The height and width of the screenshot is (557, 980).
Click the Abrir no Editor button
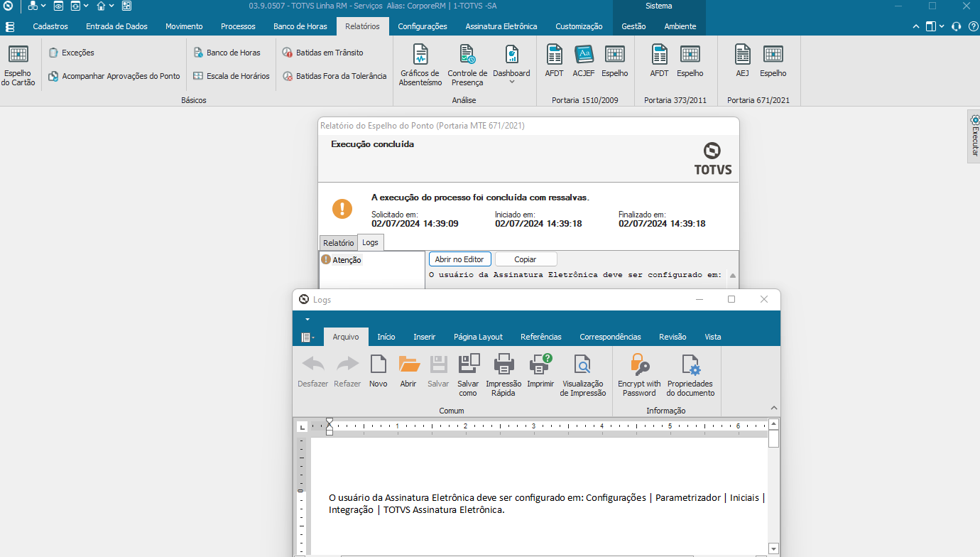[x=459, y=259]
